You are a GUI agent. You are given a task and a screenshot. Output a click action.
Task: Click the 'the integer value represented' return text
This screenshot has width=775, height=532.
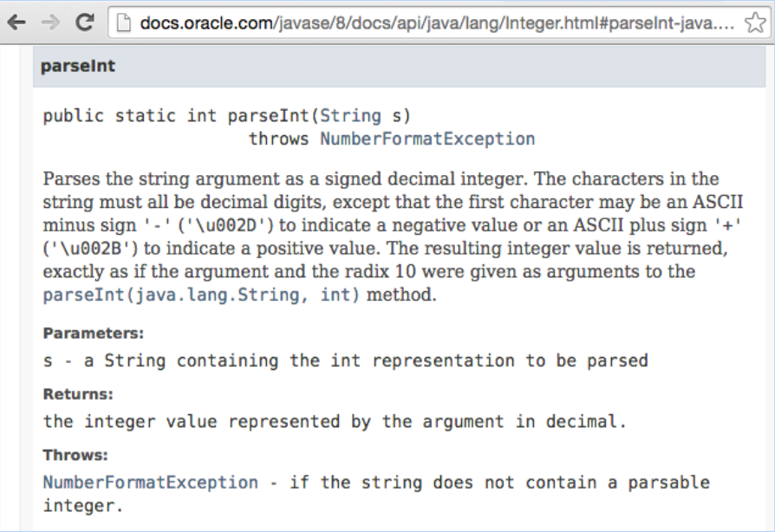click(334, 422)
